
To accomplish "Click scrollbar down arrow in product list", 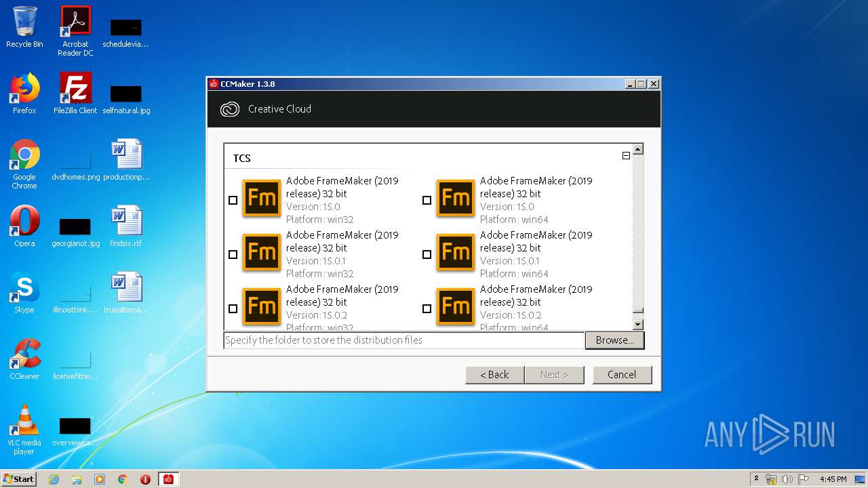I will point(637,325).
